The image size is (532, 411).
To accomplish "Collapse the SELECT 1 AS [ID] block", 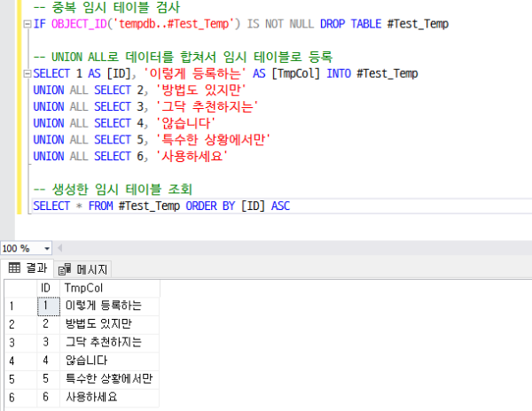I will pyautogui.click(x=27, y=74).
